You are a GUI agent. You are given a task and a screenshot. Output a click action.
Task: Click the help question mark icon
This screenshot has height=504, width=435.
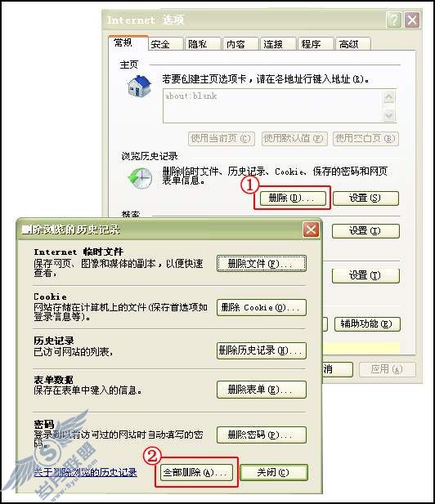click(393, 20)
